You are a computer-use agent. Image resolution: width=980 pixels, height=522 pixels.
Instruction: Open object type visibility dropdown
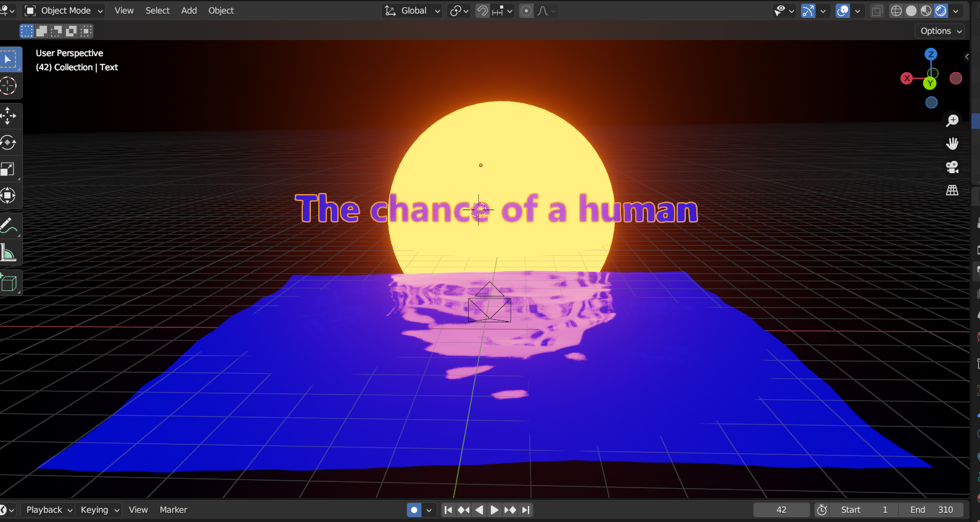pyautogui.click(x=784, y=10)
